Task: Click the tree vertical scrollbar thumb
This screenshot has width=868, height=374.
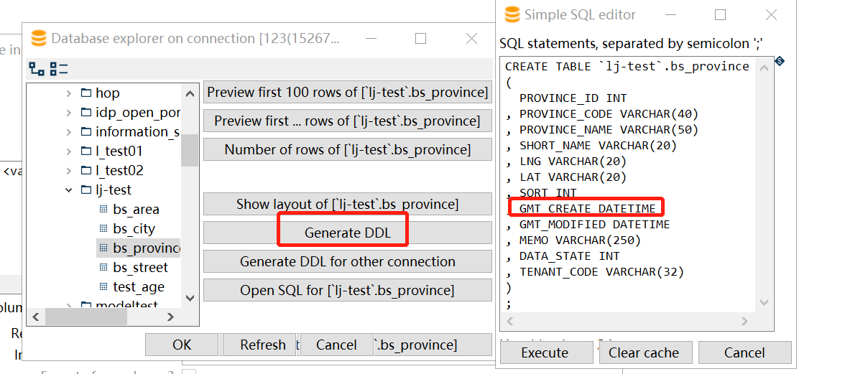Action: (190, 150)
